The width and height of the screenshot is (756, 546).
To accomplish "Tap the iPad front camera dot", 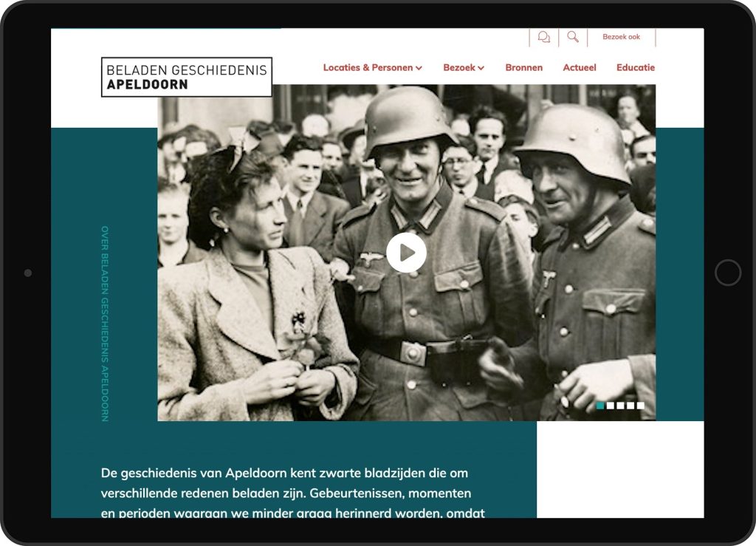I will pyautogui.click(x=28, y=273).
